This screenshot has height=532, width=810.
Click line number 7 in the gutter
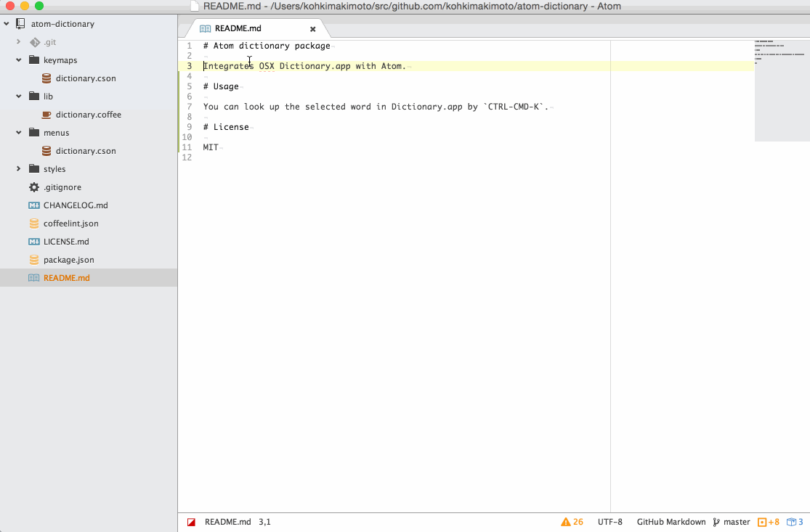point(190,107)
